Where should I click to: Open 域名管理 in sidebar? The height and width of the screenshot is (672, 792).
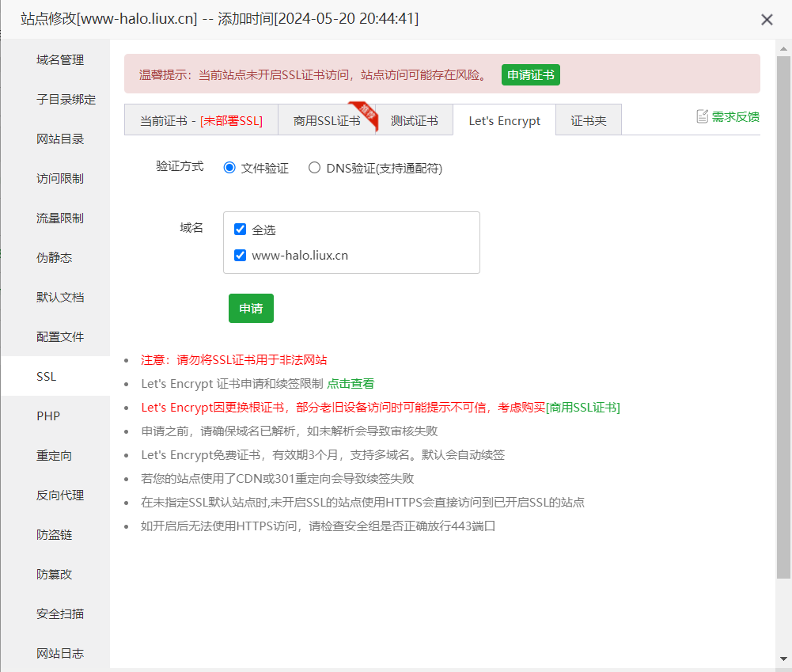[60, 60]
